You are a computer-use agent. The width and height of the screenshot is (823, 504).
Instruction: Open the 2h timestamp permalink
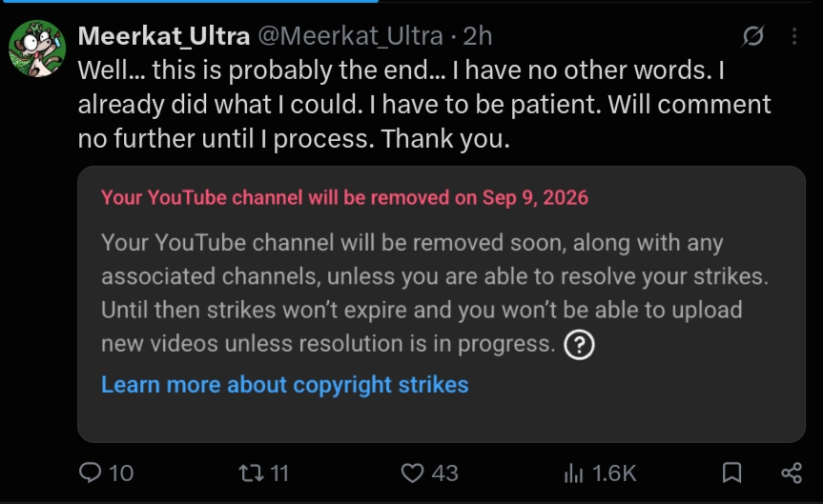(x=478, y=36)
